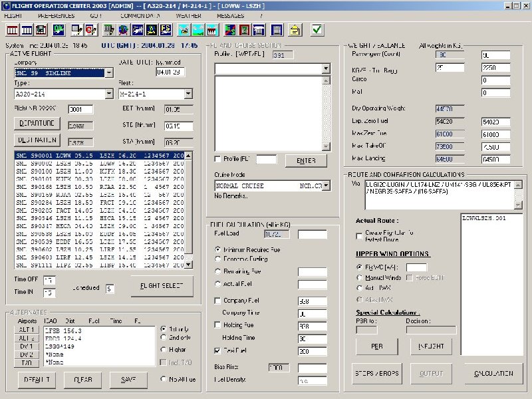The image size is (532, 399).
Task: Open the aircraft Type dropdown
Action: (x=109, y=94)
